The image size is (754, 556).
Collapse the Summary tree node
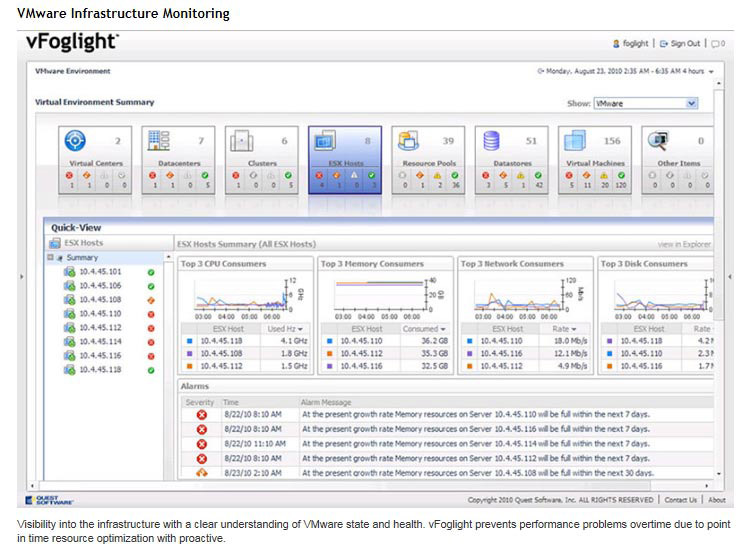point(50,257)
